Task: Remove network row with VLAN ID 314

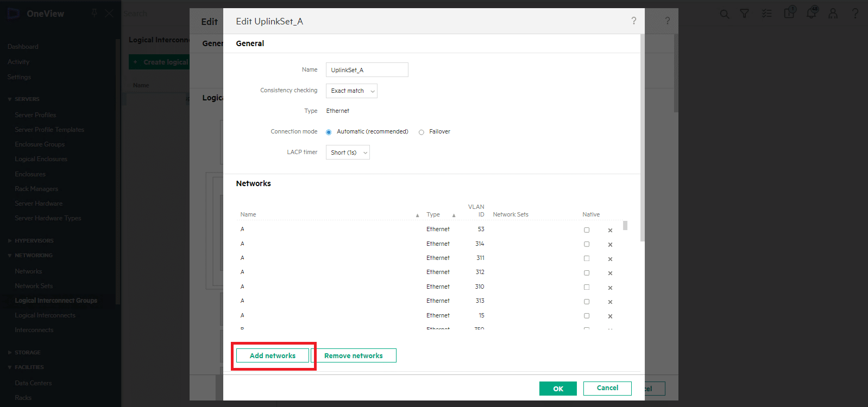Action: pyautogui.click(x=610, y=245)
